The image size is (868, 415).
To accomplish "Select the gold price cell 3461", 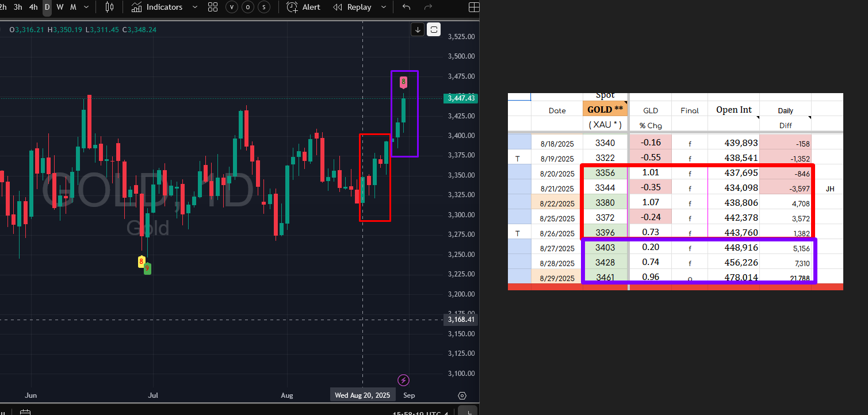I will [605, 278].
